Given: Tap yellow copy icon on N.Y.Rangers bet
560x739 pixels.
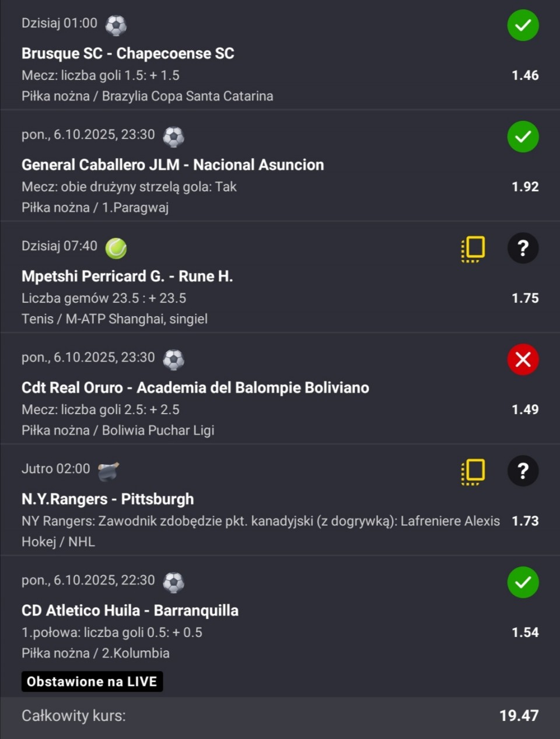Looking at the screenshot, I should [x=473, y=472].
